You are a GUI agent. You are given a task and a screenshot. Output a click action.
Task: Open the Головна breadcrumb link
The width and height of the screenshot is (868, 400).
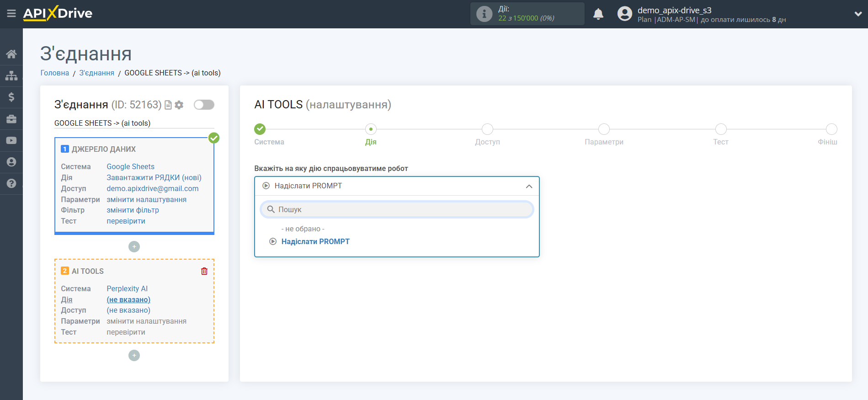tap(55, 73)
